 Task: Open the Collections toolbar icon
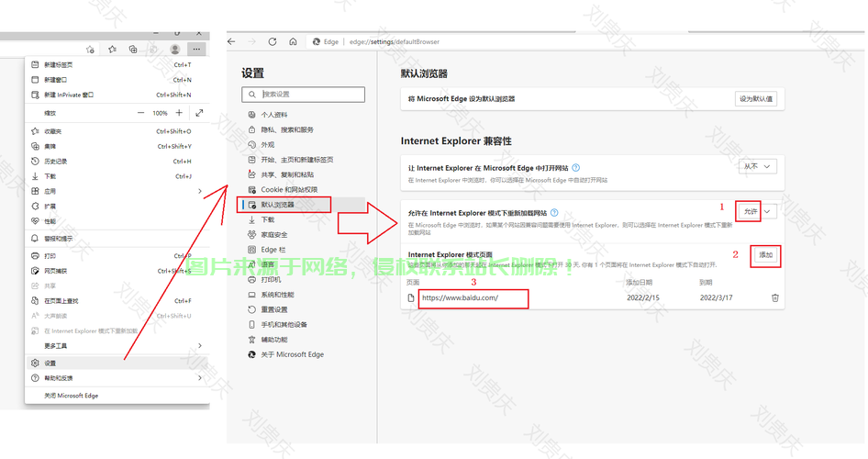(133, 50)
